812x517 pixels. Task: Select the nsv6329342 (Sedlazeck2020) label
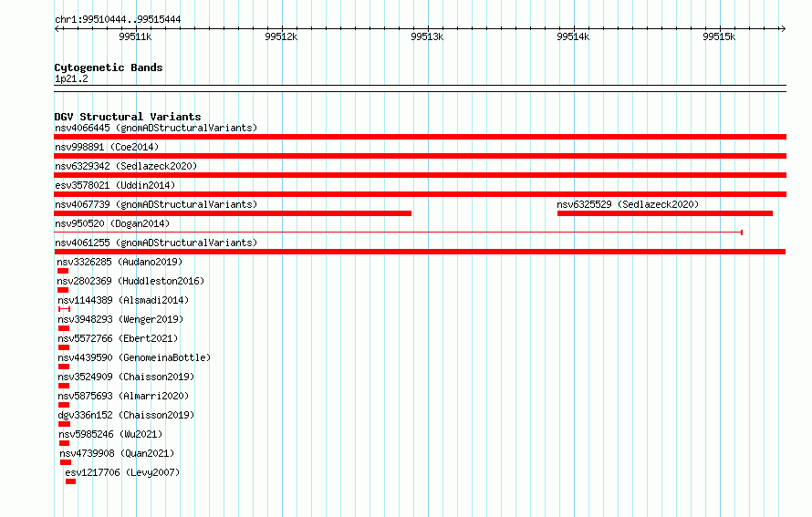[x=126, y=166]
